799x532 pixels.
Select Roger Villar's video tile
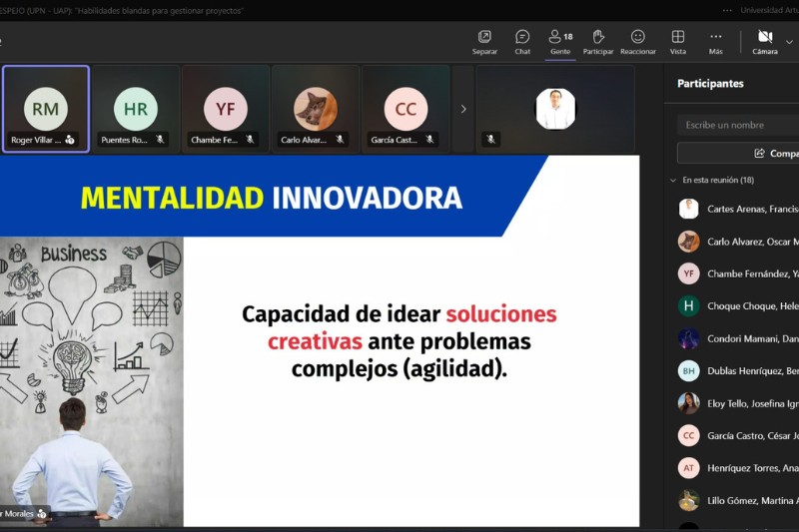(x=46, y=109)
